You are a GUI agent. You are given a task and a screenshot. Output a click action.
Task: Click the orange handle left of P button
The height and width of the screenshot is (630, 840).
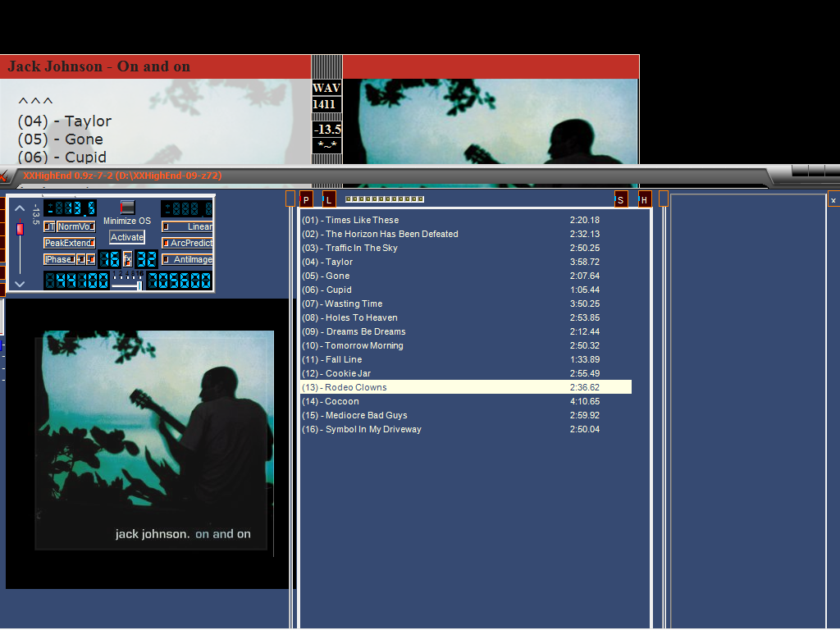(290, 199)
